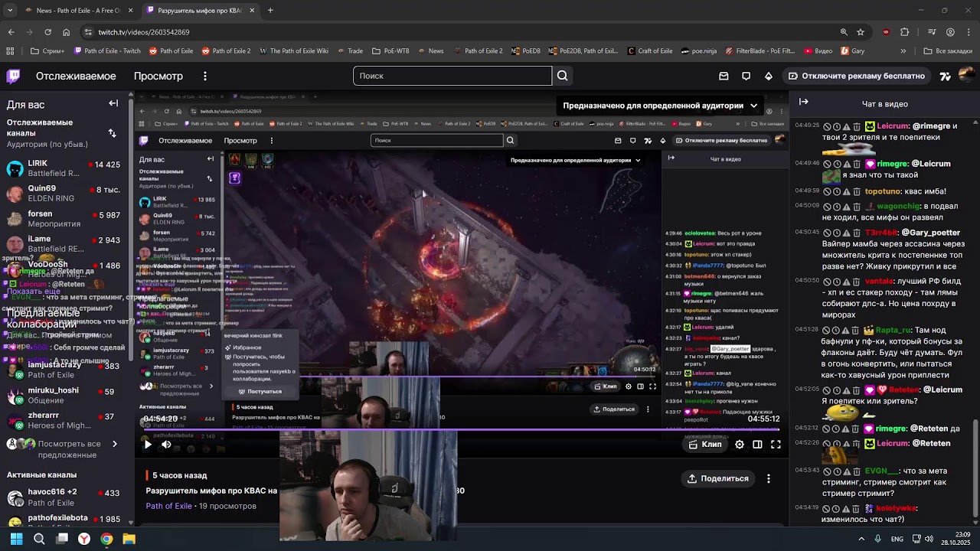Screen dimensions: 980x551
Task: Play the paused video
Action: (148, 445)
